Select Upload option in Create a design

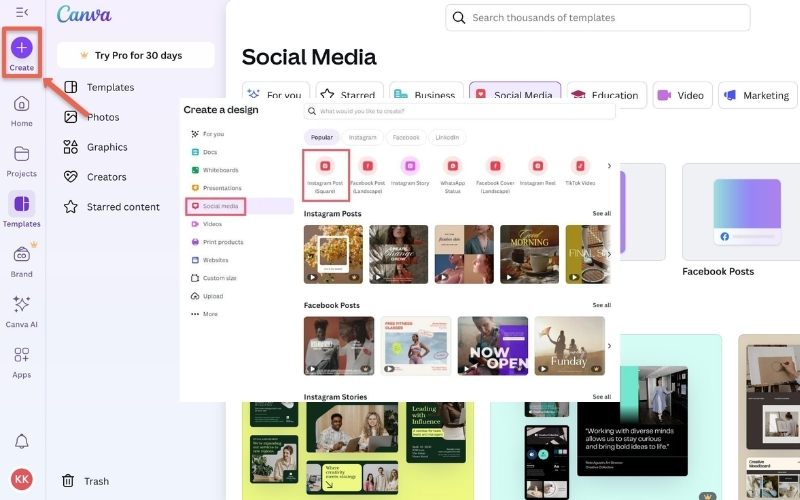pyautogui.click(x=207, y=296)
